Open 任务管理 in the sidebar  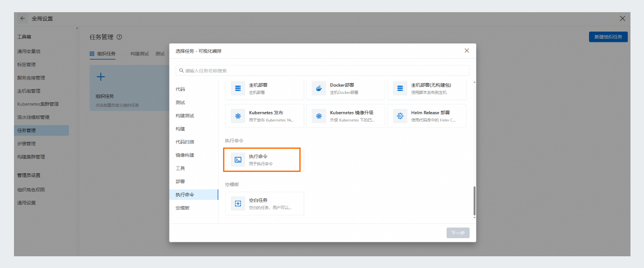pyautogui.click(x=41, y=130)
